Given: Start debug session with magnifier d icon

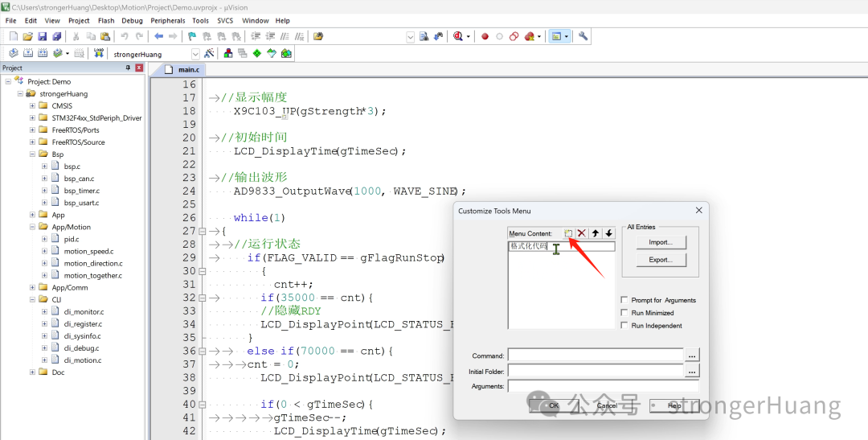Looking at the screenshot, I should coord(458,36).
